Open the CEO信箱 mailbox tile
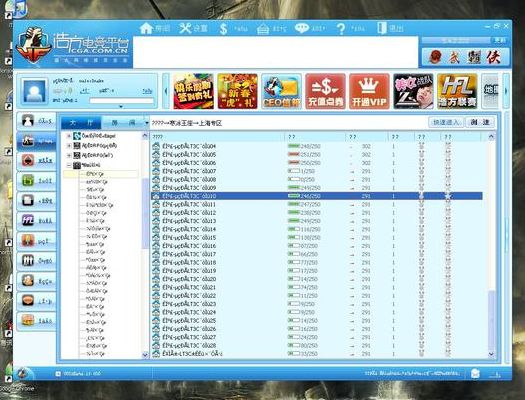 [281, 91]
